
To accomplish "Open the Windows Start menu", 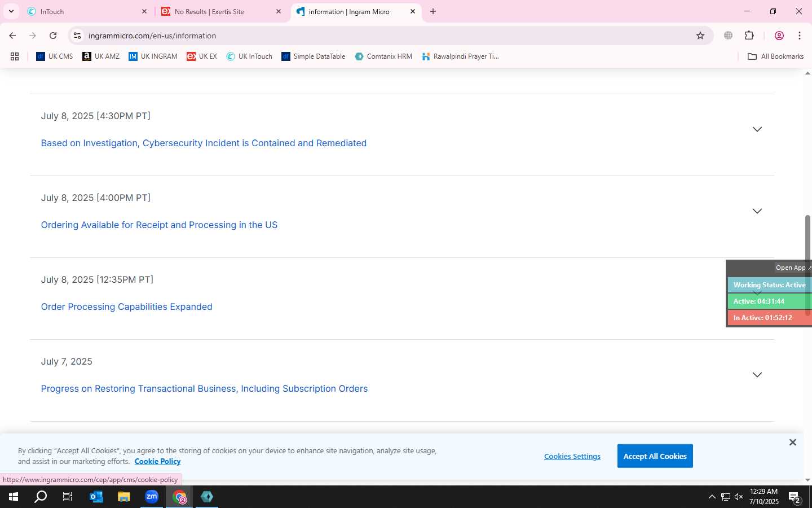I will (x=14, y=497).
